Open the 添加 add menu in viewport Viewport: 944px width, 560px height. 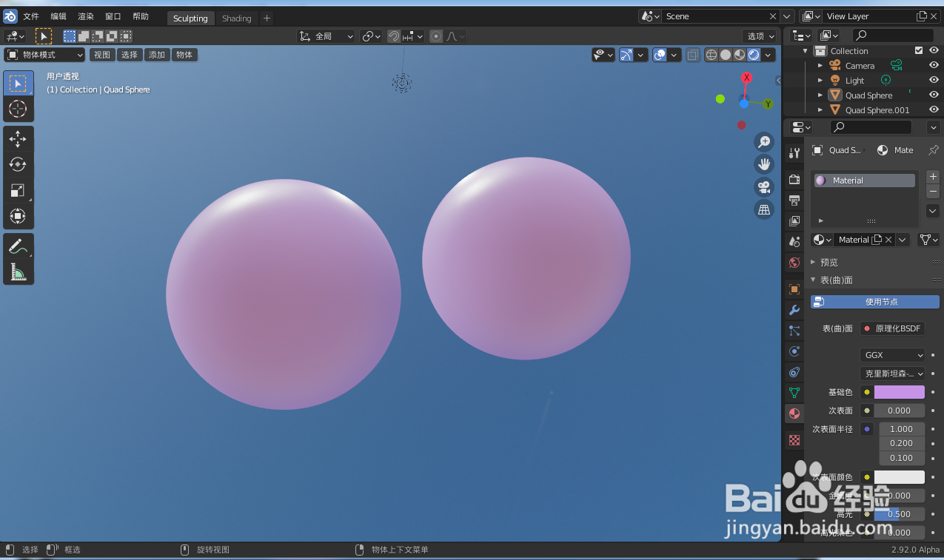pyautogui.click(x=157, y=55)
